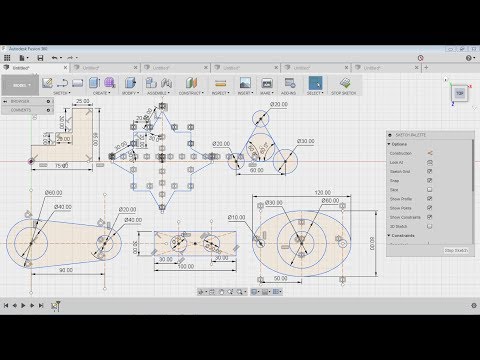The image size is (480, 360).
Task: Collapse the Options section in Sketch Palette
Action: [x=389, y=144]
